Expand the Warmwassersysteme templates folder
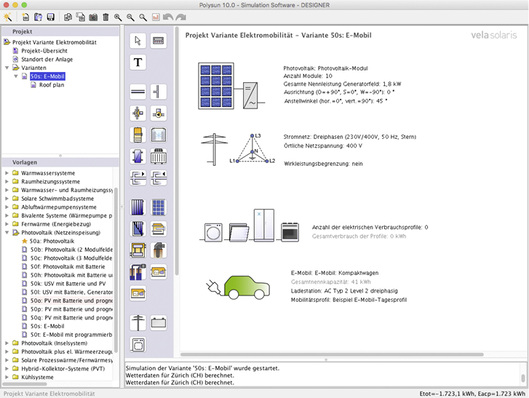Screen dimensions: 529x398 tap(7, 173)
